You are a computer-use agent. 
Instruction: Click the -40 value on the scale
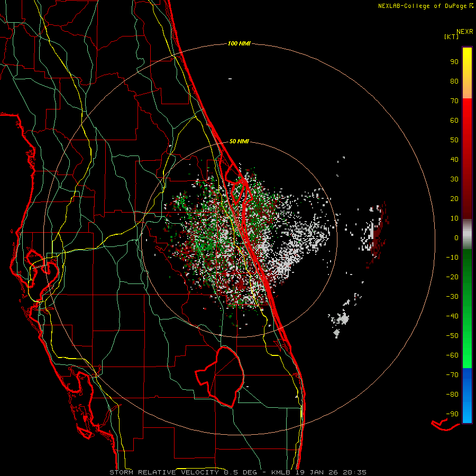click(x=452, y=316)
